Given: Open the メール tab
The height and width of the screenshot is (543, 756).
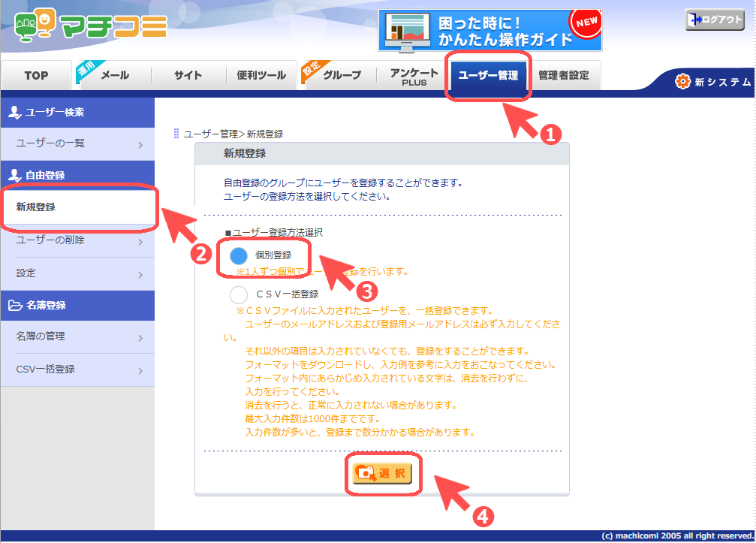Looking at the screenshot, I should [x=114, y=75].
